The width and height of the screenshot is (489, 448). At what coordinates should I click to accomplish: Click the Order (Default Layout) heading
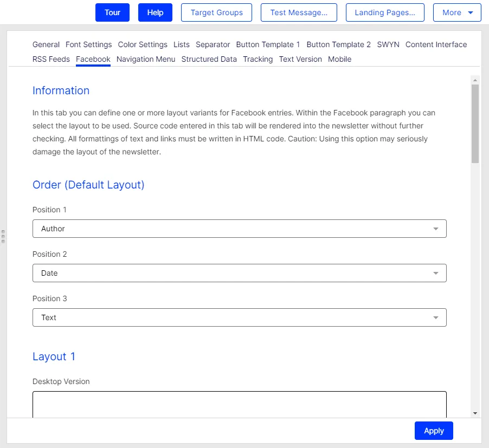(x=88, y=185)
